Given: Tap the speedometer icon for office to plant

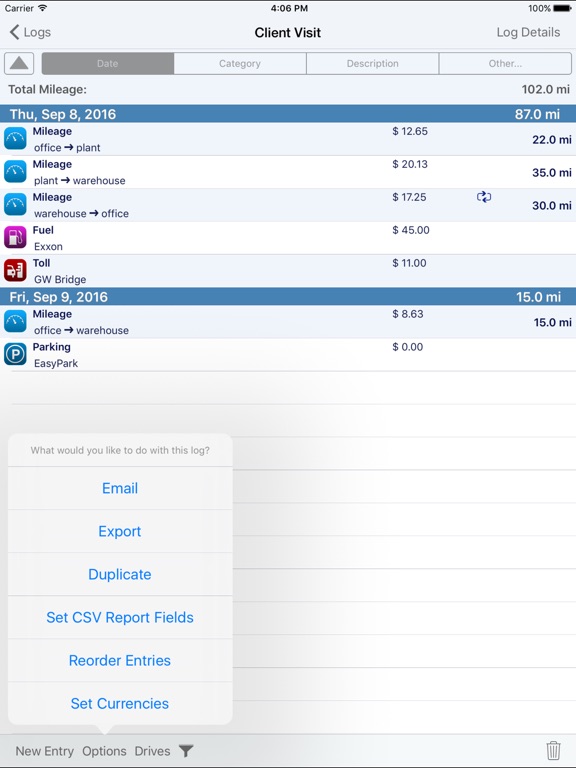Looking at the screenshot, I should coord(15,139).
